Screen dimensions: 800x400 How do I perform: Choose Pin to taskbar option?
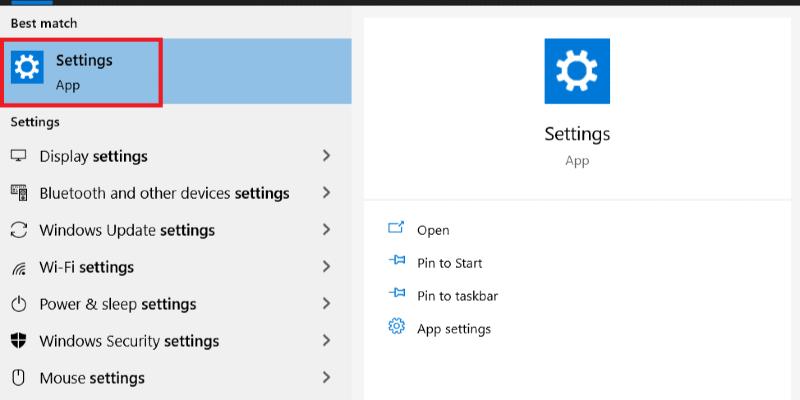(457, 296)
